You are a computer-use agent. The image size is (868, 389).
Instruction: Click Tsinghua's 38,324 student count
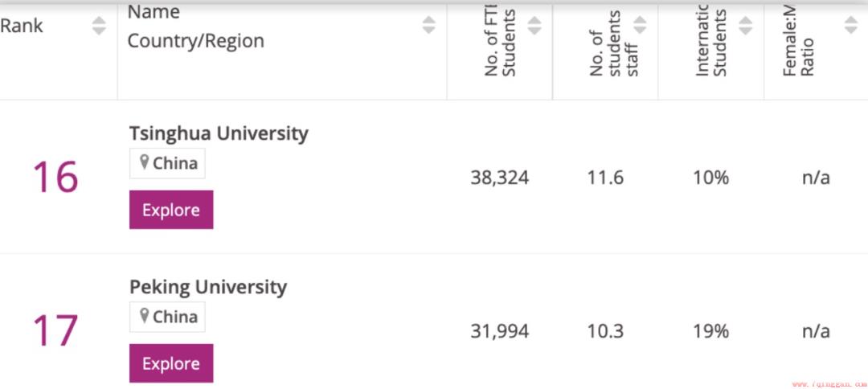(500, 178)
